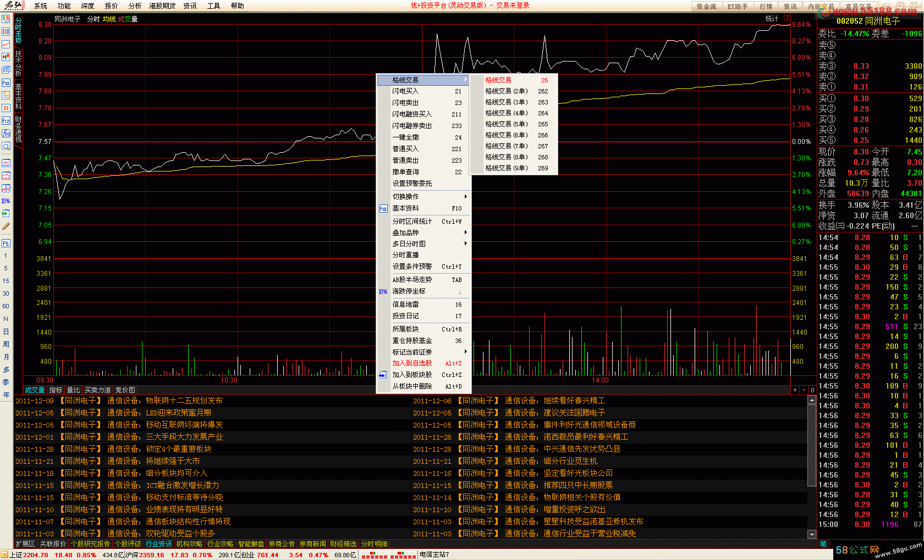Click the stacked windows icon in sidebar
The image size is (924, 560).
[x=6, y=70]
